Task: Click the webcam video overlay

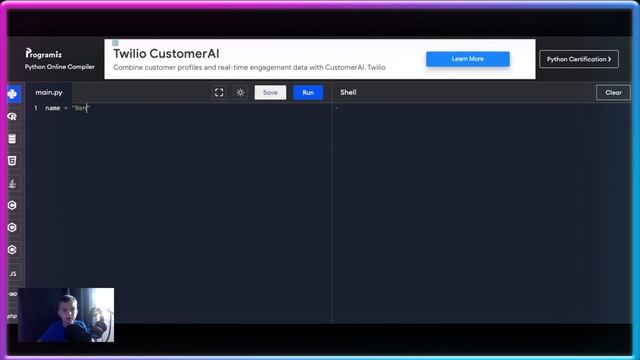Action: pyautogui.click(x=66, y=315)
